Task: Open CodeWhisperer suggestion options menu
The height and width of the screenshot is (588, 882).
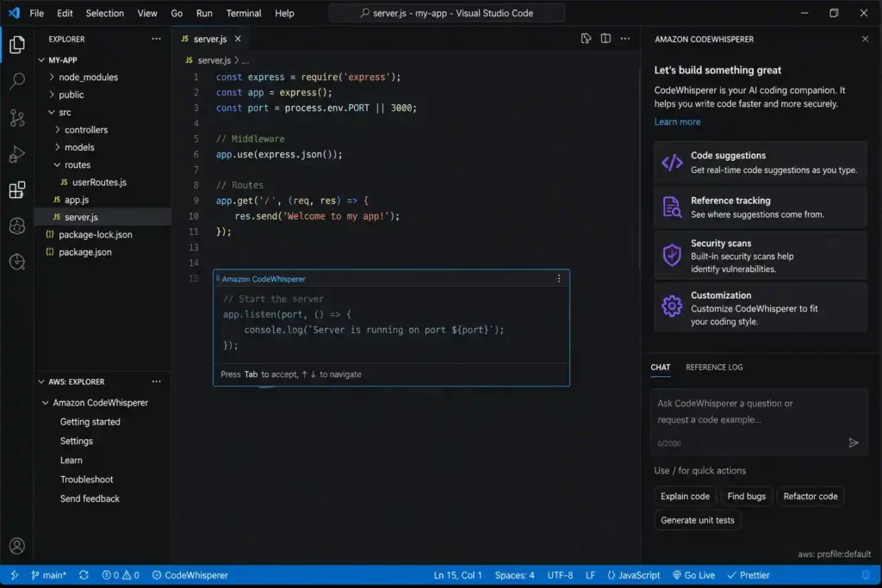Action: pyautogui.click(x=558, y=279)
